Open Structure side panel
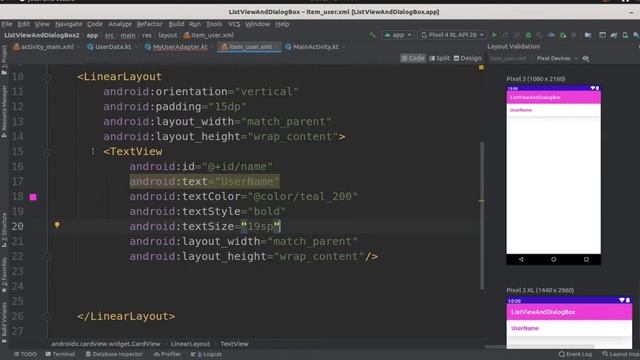640x360 pixels. click(4, 230)
